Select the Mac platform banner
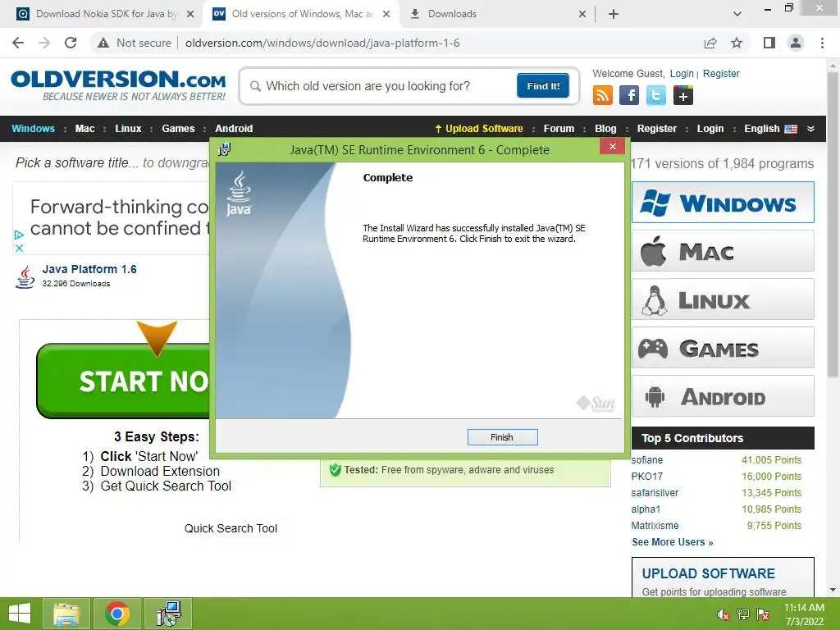The image size is (840, 630). [723, 251]
